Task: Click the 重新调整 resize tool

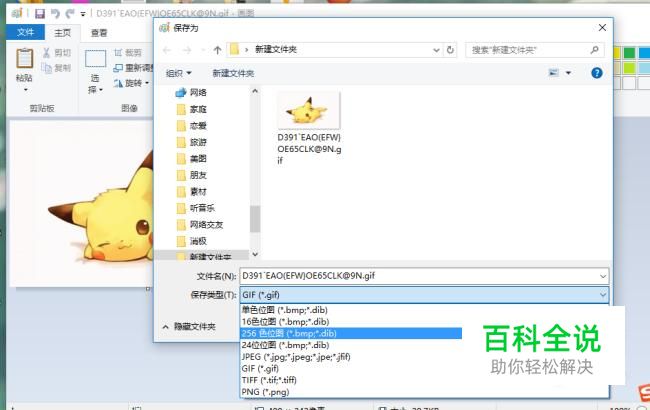Action: click(133, 68)
